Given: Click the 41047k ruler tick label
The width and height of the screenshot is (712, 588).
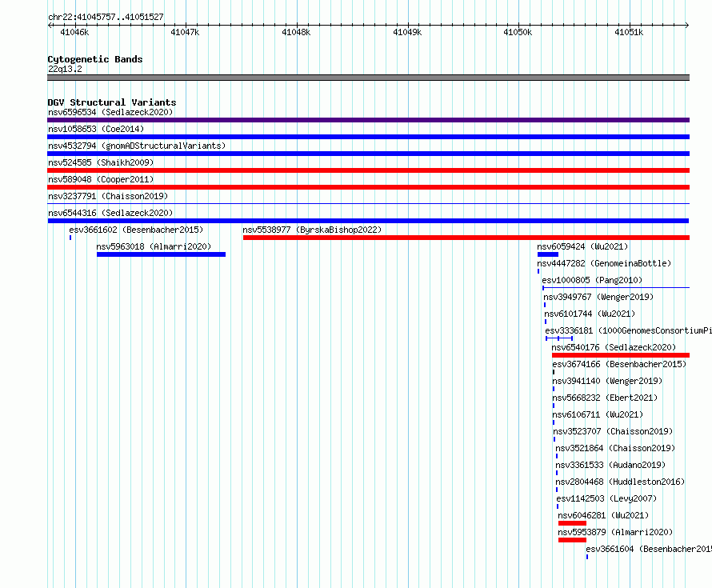Looking at the screenshot, I should point(185,32).
